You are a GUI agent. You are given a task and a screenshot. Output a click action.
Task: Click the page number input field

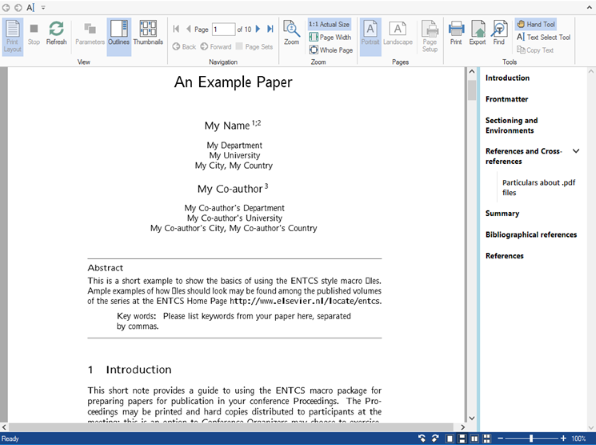click(224, 29)
